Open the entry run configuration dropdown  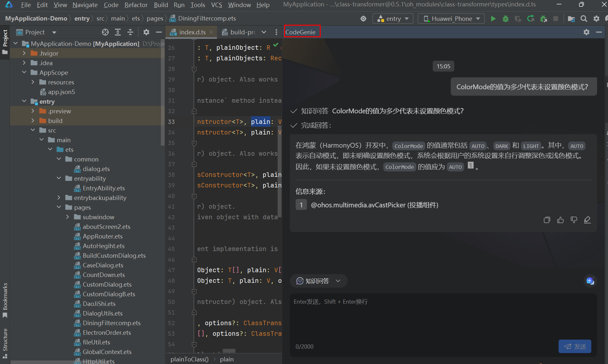pyautogui.click(x=393, y=19)
